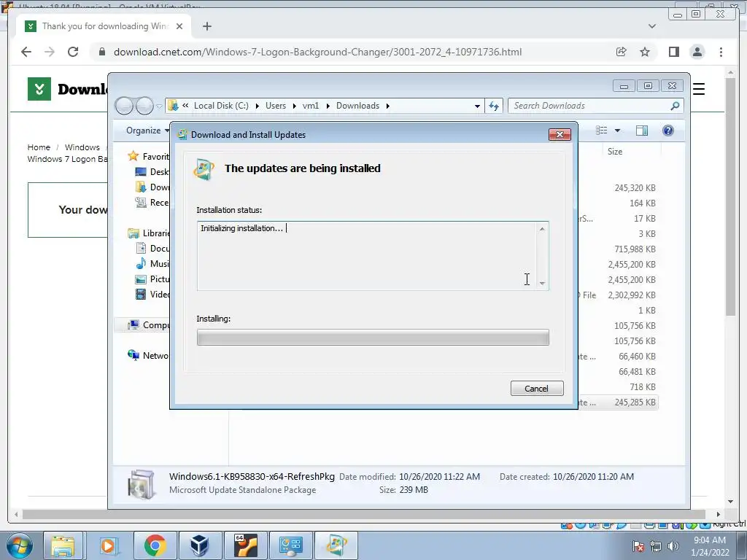Click Explorer refresh button
The width and height of the screenshot is (747, 560).
pos(494,106)
